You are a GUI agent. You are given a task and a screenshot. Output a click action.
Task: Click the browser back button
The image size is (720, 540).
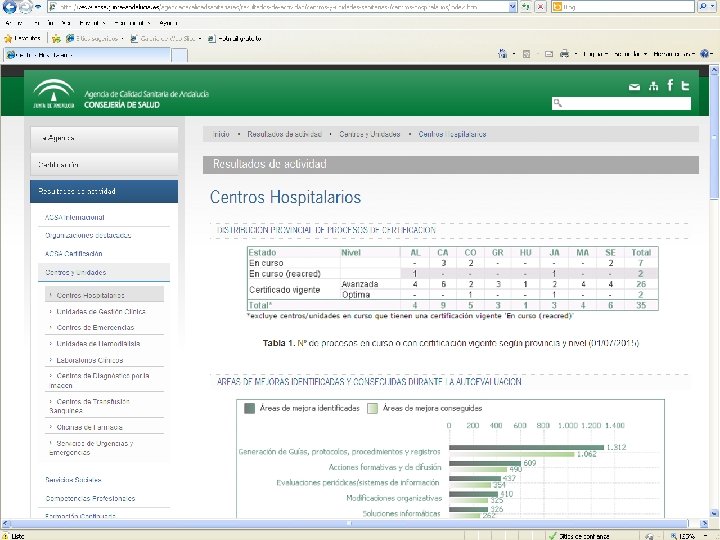pyautogui.click(x=11, y=7)
